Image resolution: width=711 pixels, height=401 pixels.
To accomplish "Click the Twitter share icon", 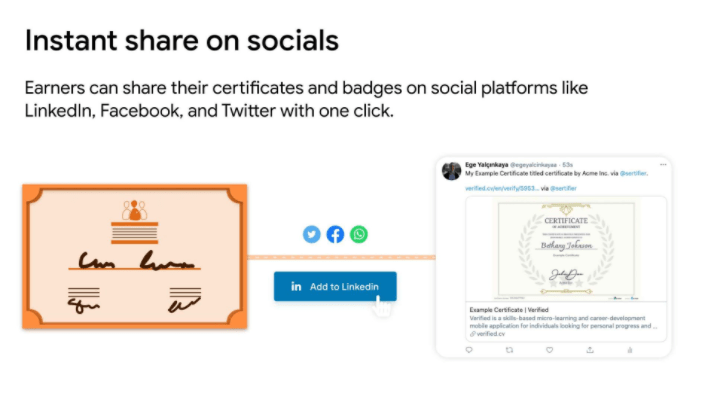I will tap(312, 234).
